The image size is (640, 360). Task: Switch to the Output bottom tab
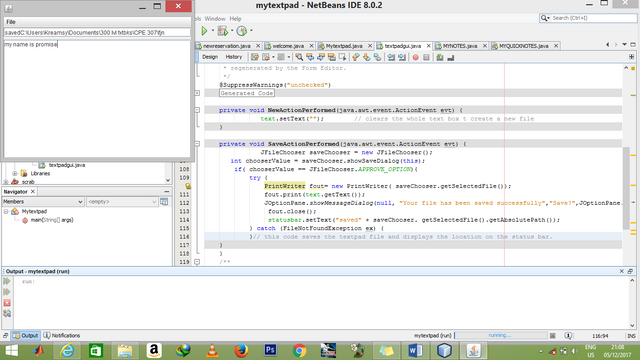(x=25, y=336)
